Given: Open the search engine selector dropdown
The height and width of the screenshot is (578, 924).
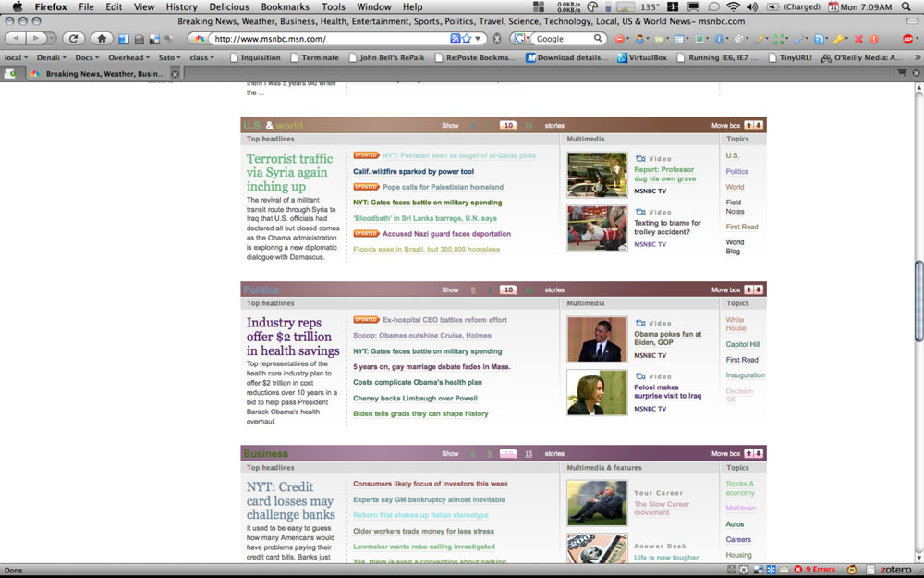Looking at the screenshot, I should click(x=520, y=38).
